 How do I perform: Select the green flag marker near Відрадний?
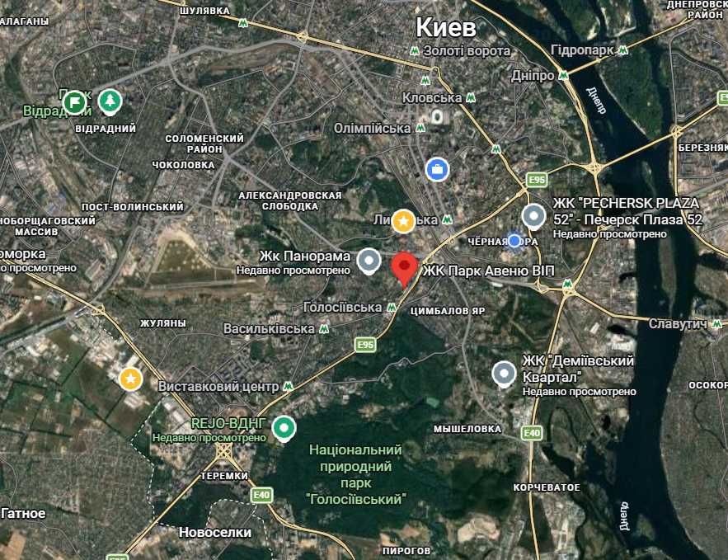74,102
